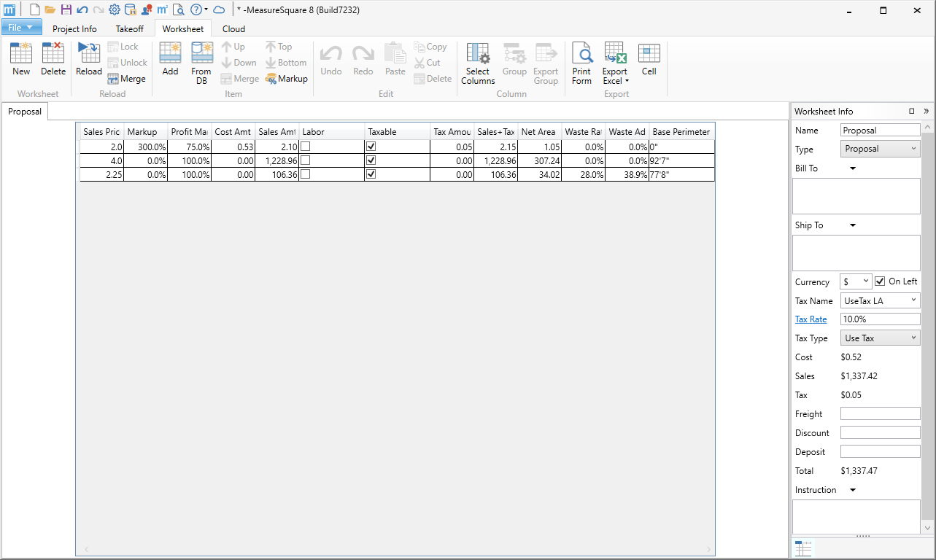The width and height of the screenshot is (936, 560).
Task: Apply Markup to items
Action: [287, 79]
